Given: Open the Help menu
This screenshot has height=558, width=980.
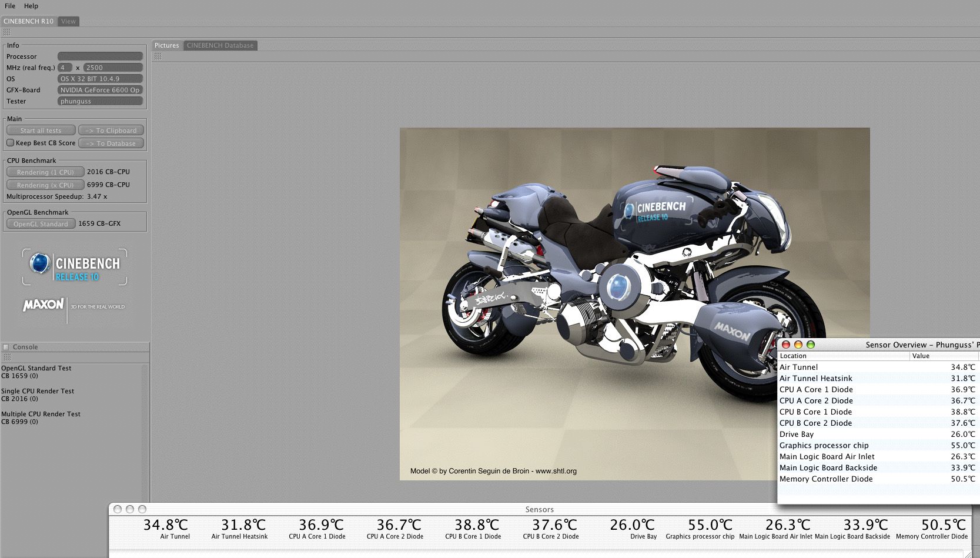Looking at the screenshot, I should [31, 6].
